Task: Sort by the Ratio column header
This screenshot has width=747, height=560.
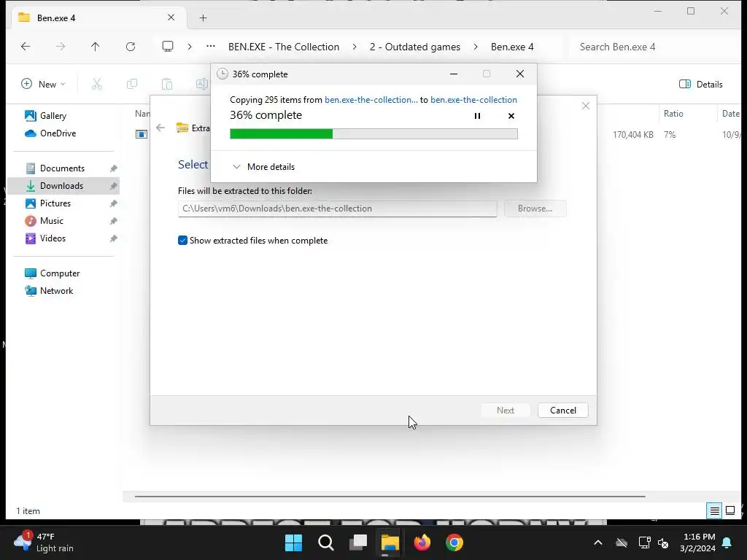Action: 687,113
